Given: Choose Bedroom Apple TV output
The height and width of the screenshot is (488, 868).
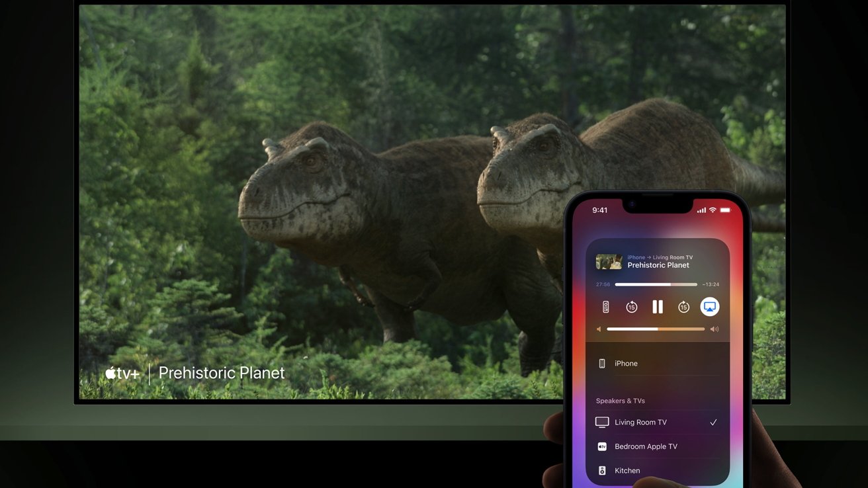Looking at the screenshot, I should pyautogui.click(x=646, y=447).
